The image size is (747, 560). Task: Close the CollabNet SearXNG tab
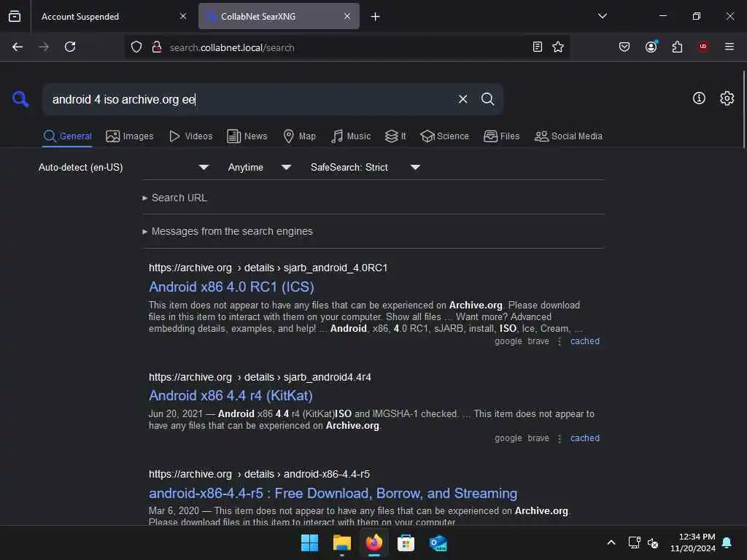(x=347, y=16)
